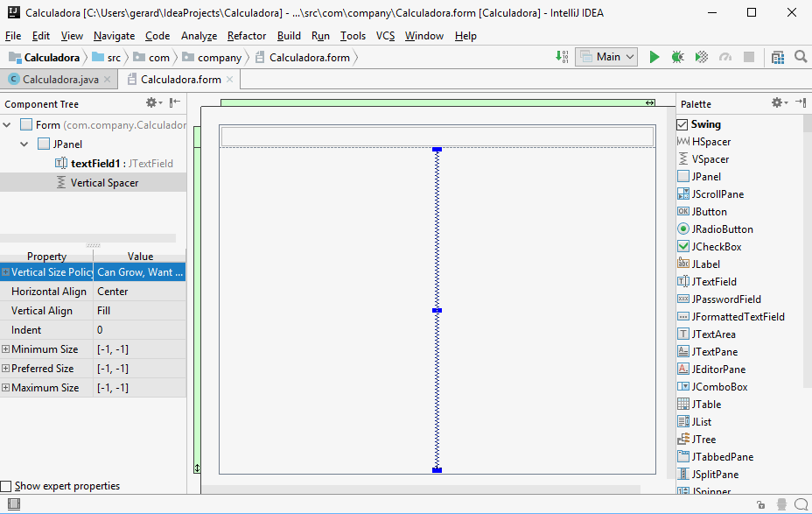
Task: Open the Main run configuration dropdown
Action: coord(605,57)
